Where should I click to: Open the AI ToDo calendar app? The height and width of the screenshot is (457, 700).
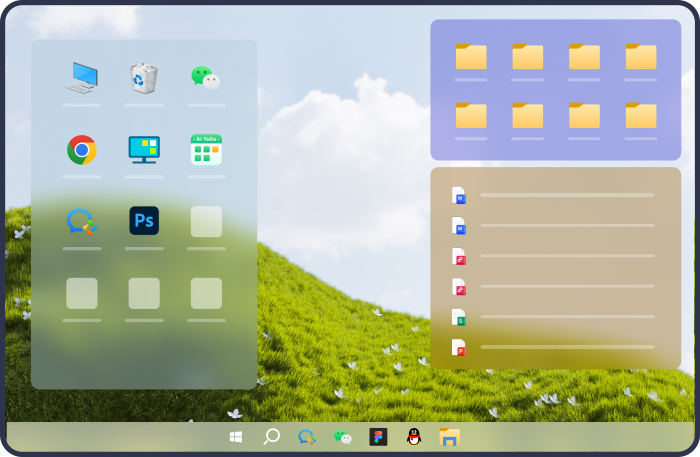[x=206, y=150]
